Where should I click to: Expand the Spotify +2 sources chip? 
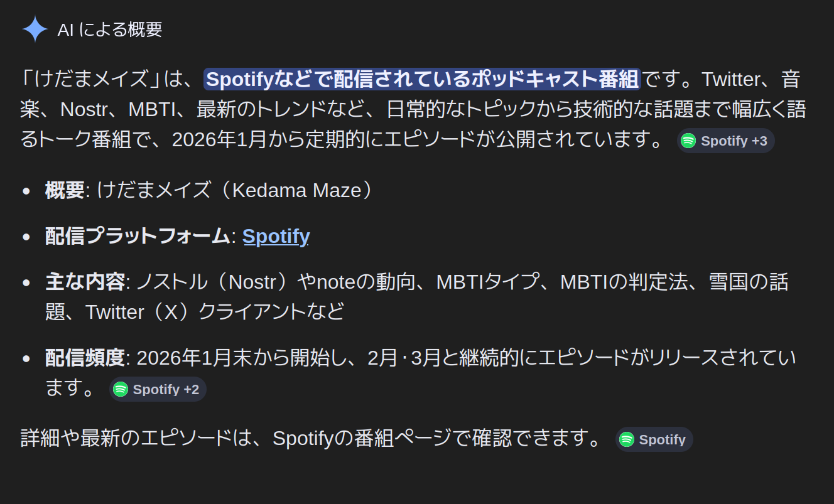(x=158, y=389)
